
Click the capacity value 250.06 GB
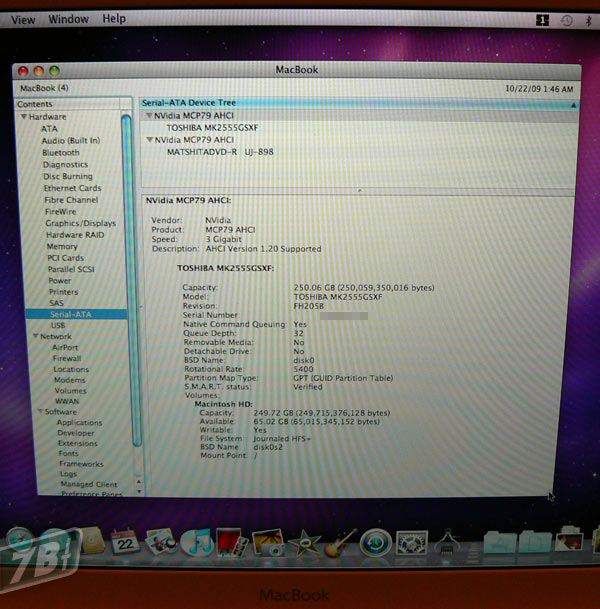pyautogui.click(x=364, y=288)
